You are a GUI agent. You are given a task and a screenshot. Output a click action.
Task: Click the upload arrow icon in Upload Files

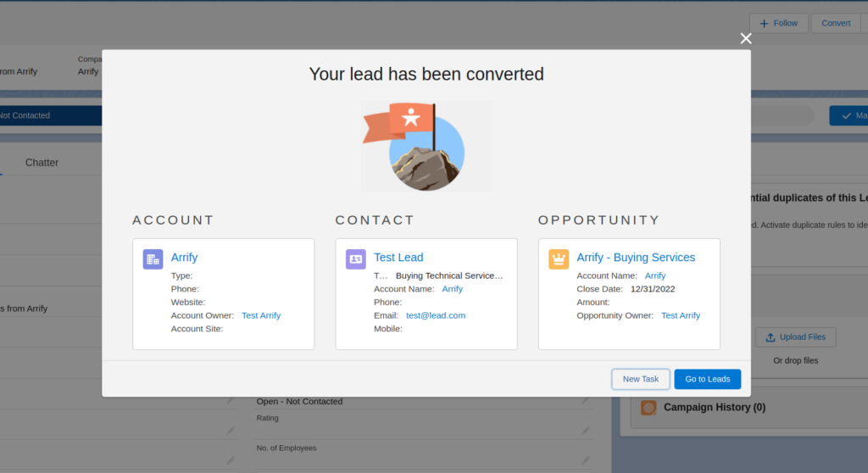point(770,337)
